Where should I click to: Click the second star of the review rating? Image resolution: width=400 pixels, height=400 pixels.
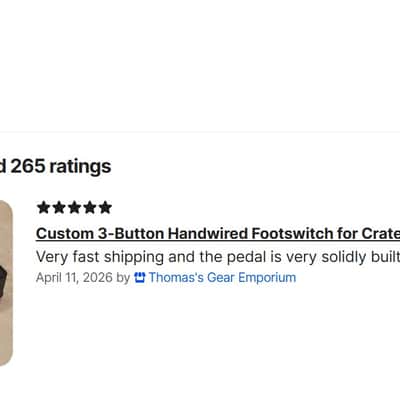[x=59, y=207]
